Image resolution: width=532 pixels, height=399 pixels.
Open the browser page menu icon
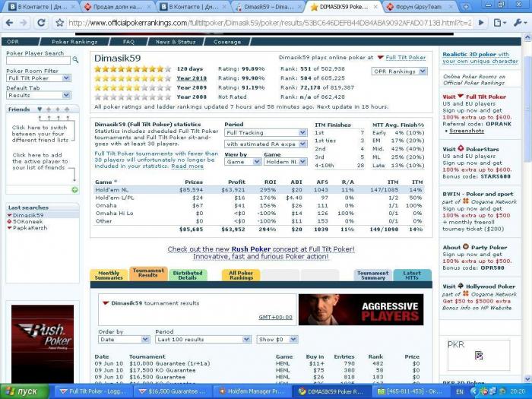[499, 23]
